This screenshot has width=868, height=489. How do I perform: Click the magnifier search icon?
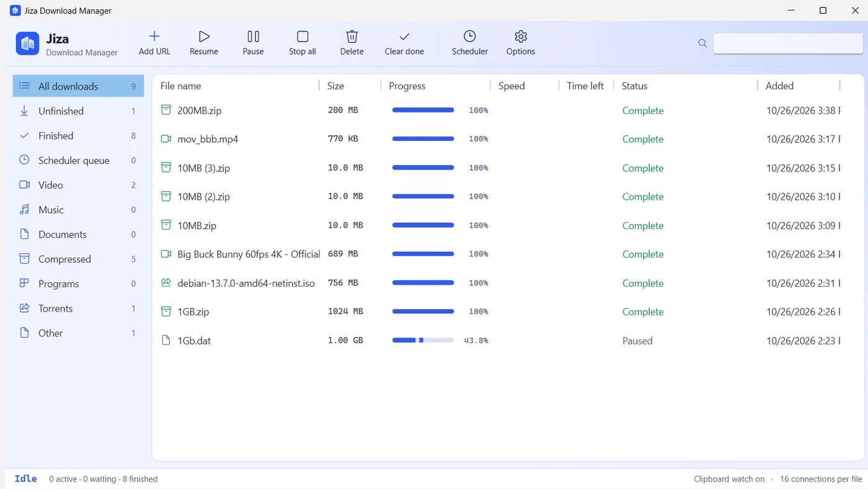[702, 43]
